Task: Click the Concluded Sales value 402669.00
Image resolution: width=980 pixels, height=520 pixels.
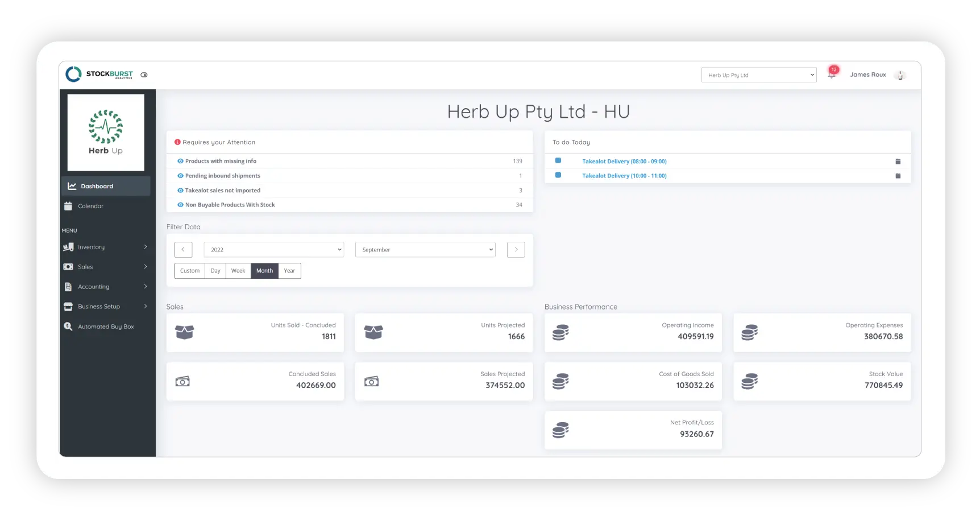Action: [x=316, y=385]
